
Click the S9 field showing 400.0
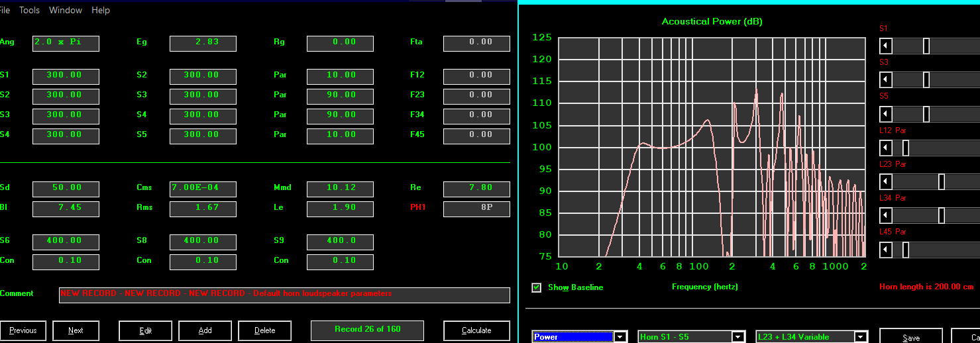tap(340, 242)
